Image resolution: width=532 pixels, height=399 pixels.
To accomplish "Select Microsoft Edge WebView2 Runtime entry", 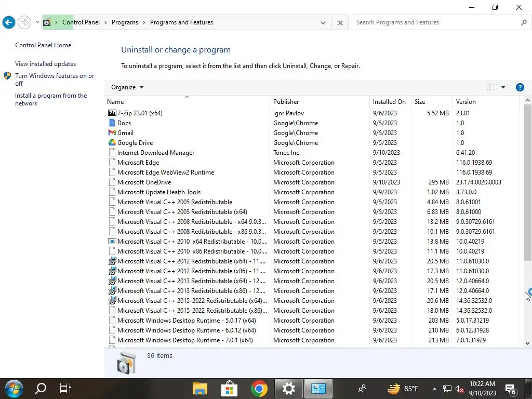I will pos(166,172).
